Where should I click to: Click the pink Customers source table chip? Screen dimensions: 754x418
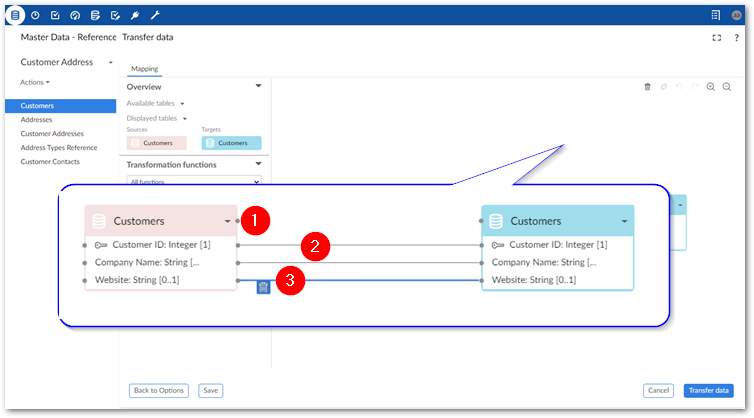point(157,143)
